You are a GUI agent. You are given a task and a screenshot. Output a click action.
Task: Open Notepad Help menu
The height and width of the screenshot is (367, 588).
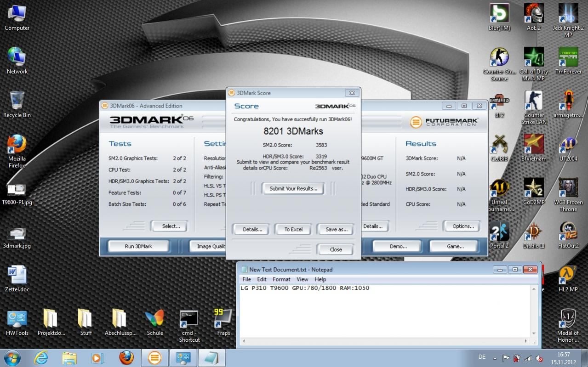click(x=320, y=279)
